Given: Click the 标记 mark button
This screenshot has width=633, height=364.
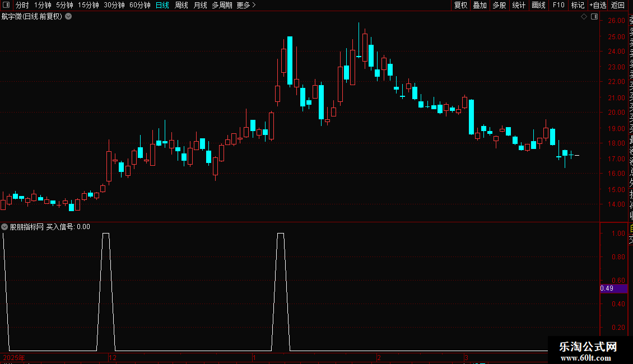Looking at the screenshot, I should (x=578, y=5).
